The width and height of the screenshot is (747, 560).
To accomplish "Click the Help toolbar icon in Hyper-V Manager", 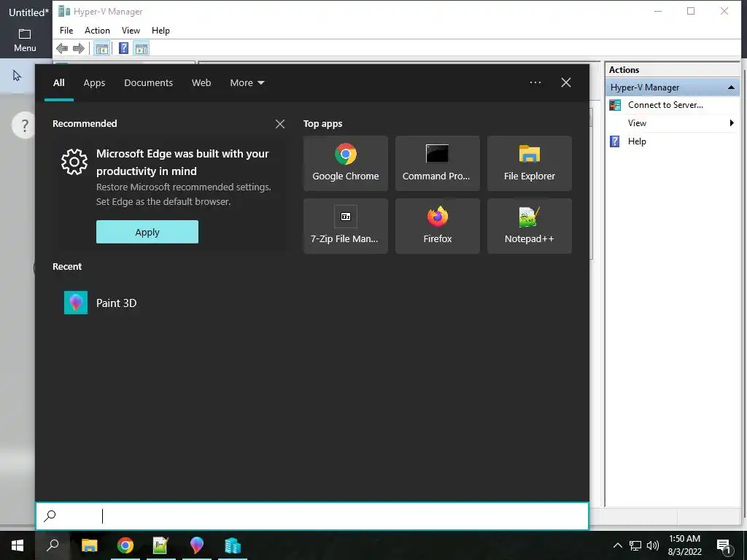I will coord(123,48).
